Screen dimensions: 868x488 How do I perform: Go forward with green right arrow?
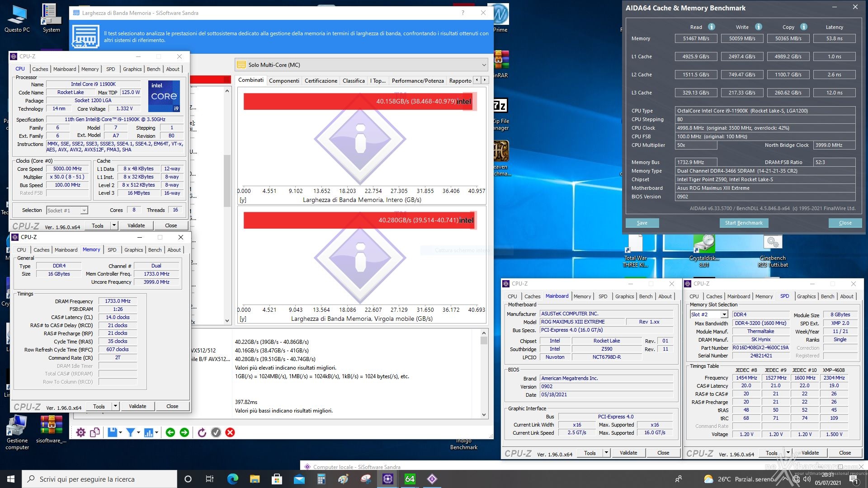tap(184, 433)
